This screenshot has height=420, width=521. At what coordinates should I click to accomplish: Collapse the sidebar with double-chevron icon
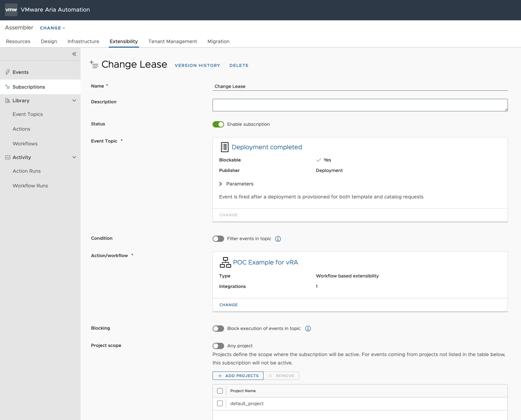[x=74, y=54]
